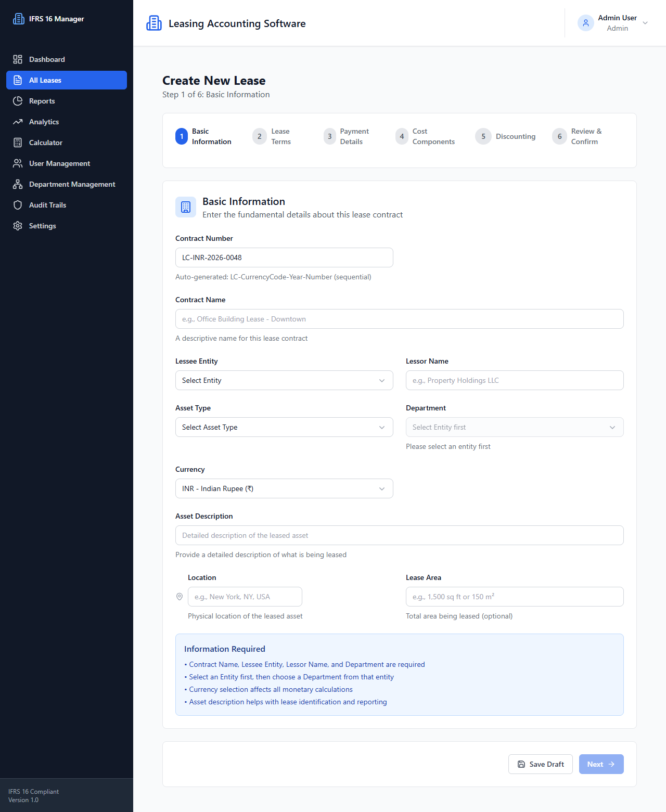Expand the Admin User menu chevron
This screenshot has width=666, height=812.
[x=645, y=23]
